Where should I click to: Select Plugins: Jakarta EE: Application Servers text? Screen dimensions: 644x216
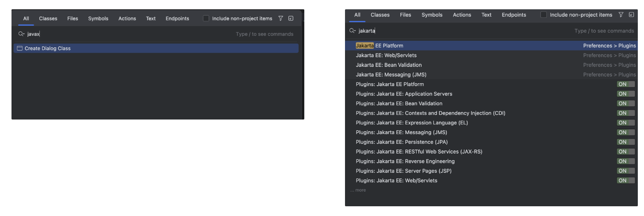pos(404,94)
